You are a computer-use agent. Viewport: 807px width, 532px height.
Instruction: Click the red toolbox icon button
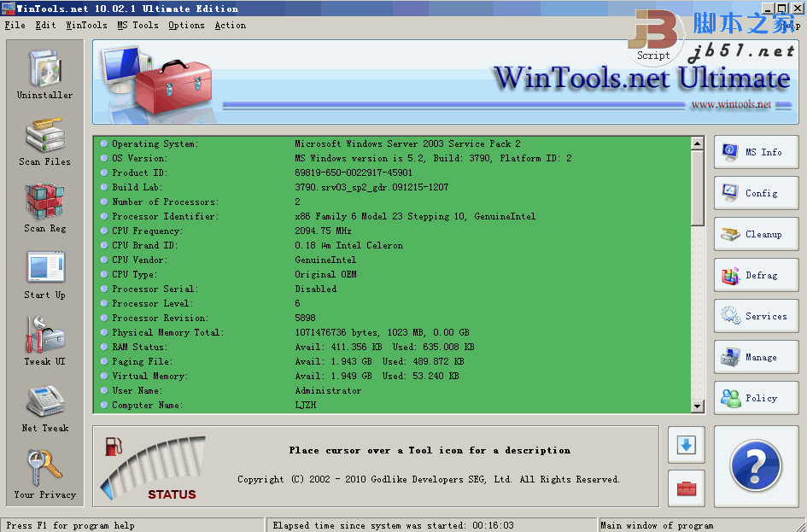[686, 488]
